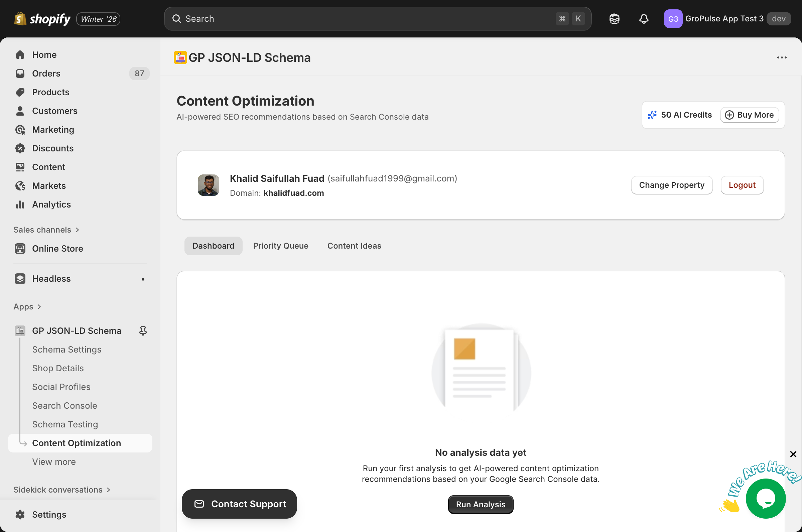Click the Headless channel icon
The image size is (802, 532).
pos(20,279)
